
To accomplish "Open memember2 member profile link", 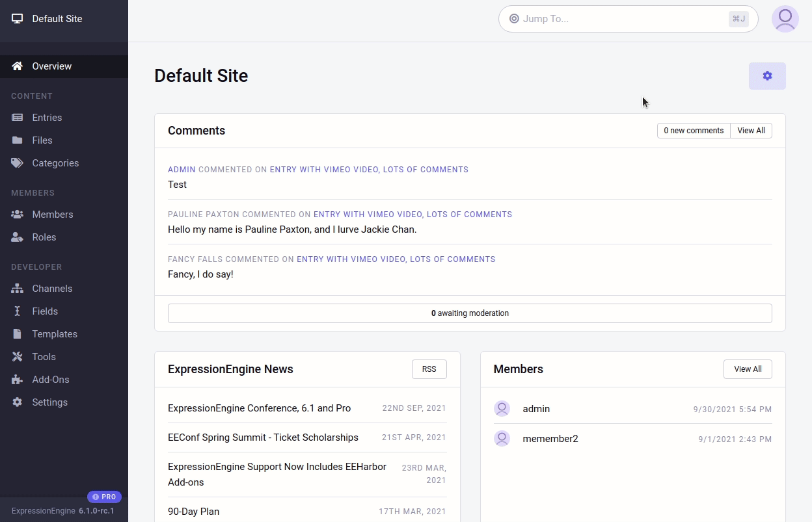I will (550, 439).
